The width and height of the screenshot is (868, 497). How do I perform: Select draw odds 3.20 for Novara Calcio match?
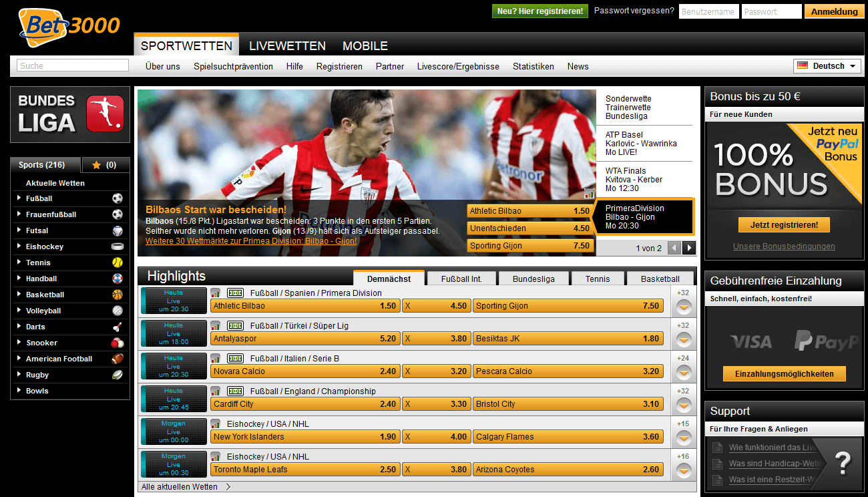tap(436, 371)
